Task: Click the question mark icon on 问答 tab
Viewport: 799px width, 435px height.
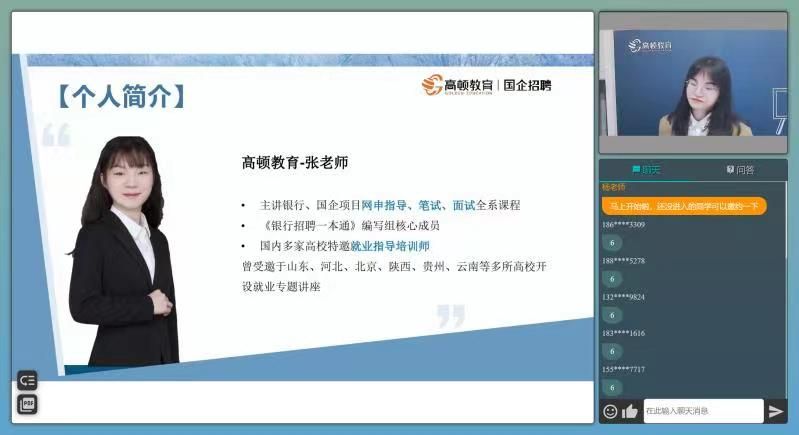Action: click(x=730, y=170)
